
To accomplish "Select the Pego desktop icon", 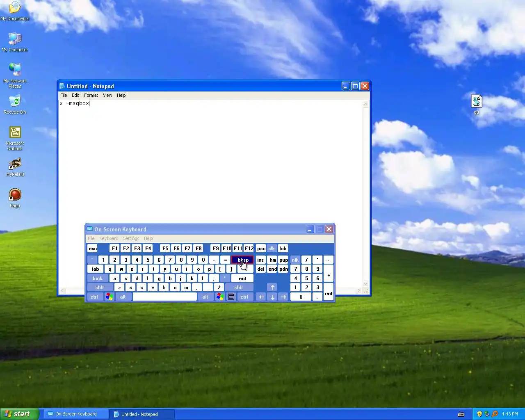I will click(x=15, y=198).
